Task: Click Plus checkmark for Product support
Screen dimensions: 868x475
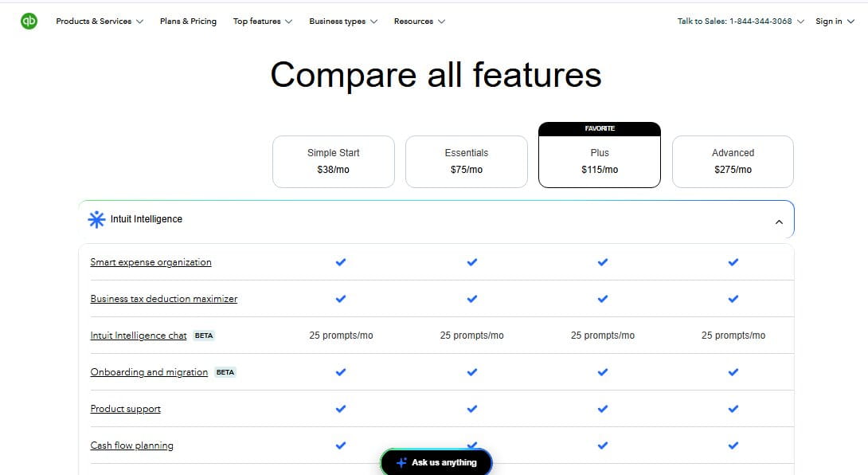Action: tap(602, 409)
